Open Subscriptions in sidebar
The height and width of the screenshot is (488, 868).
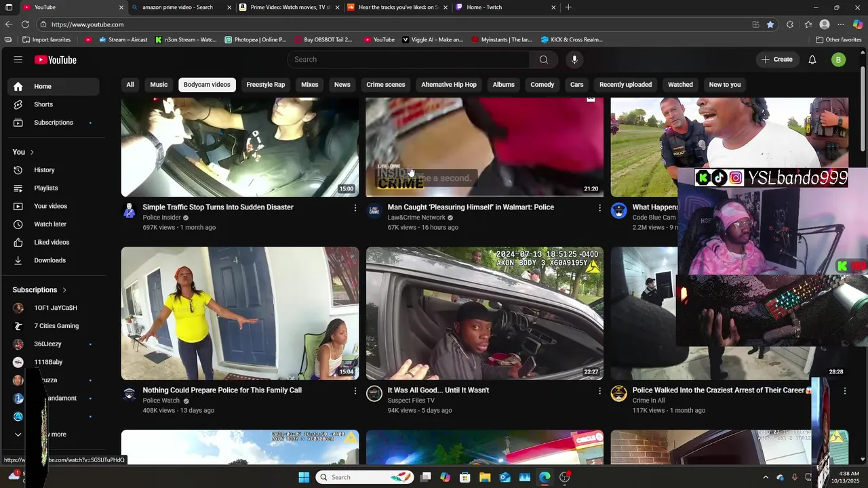53,123
